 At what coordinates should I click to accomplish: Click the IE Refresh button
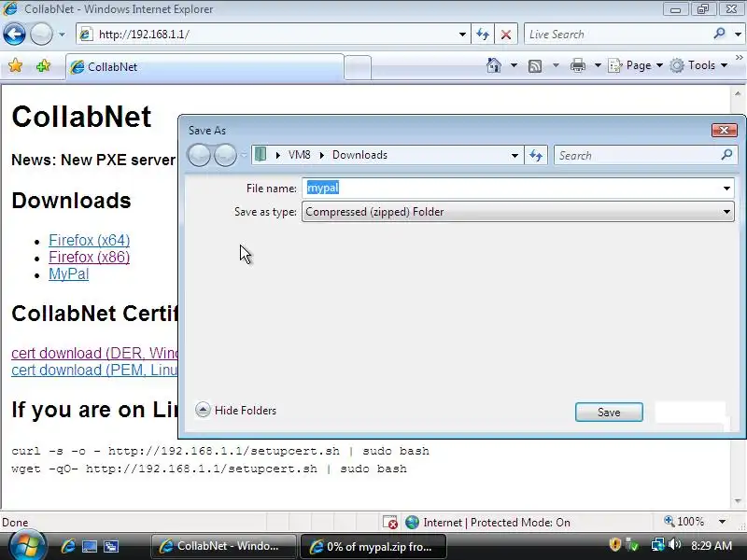pyautogui.click(x=483, y=35)
